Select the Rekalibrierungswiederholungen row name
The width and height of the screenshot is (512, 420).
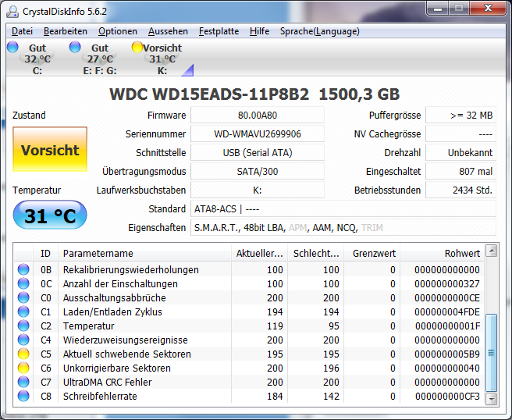tap(131, 270)
